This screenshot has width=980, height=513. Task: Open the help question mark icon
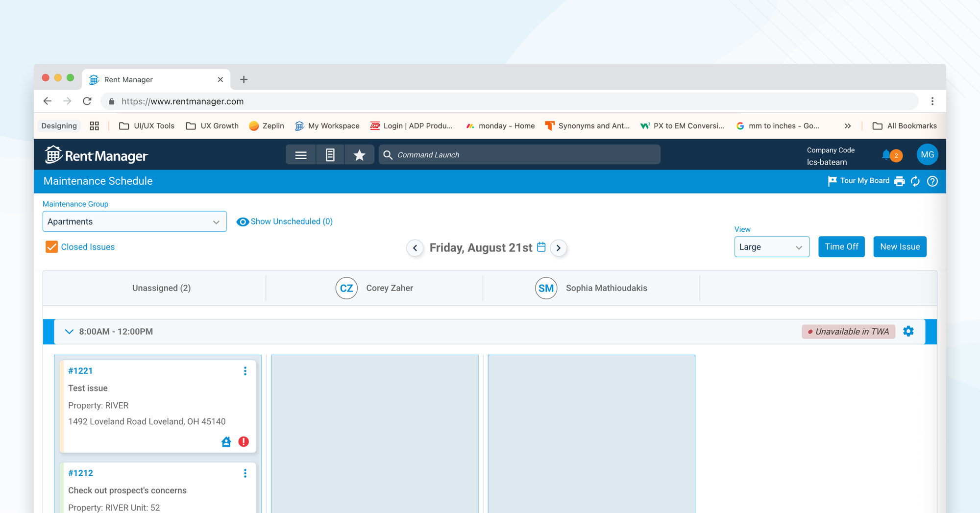tap(932, 181)
